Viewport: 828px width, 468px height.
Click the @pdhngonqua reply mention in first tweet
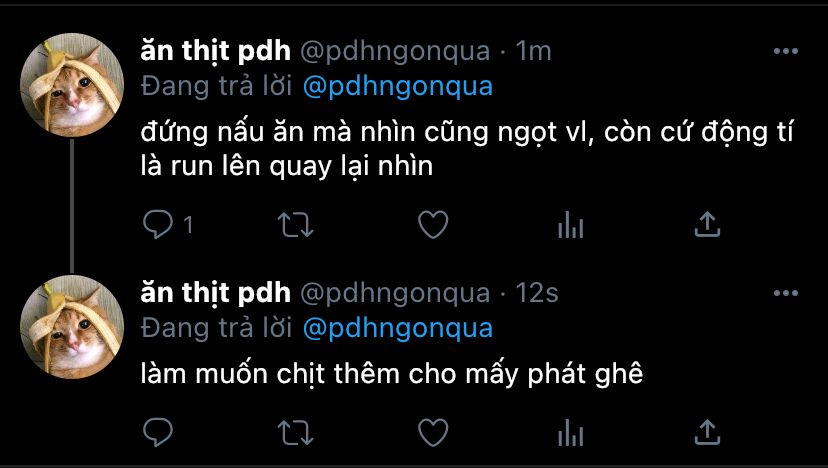[x=398, y=87]
